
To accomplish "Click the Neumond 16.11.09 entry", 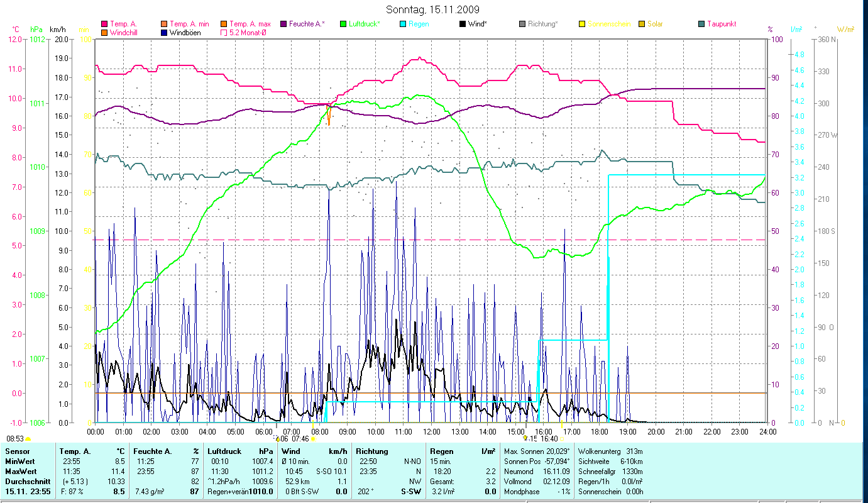I will tap(537, 472).
